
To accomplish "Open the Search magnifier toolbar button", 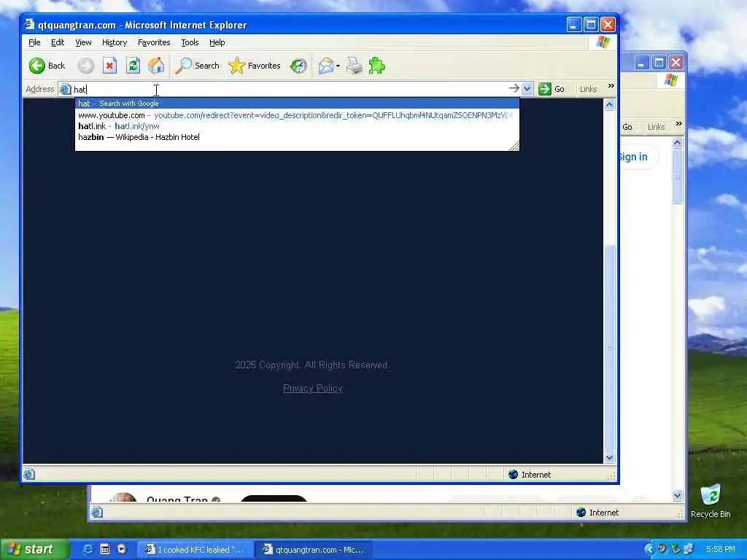I will point(197,66).
